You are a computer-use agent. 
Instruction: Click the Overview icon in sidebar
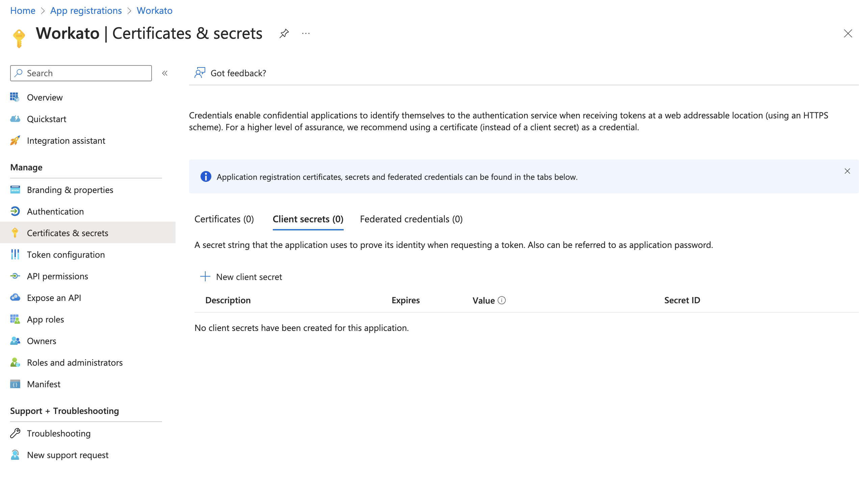pyautogui.click(x=15, y=96)
